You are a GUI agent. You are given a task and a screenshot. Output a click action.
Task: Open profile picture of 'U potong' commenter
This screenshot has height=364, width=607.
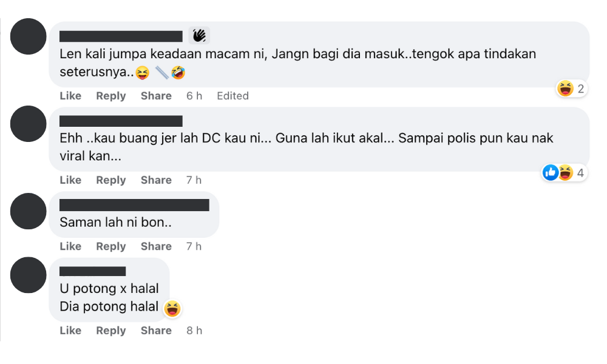[29, 275]
